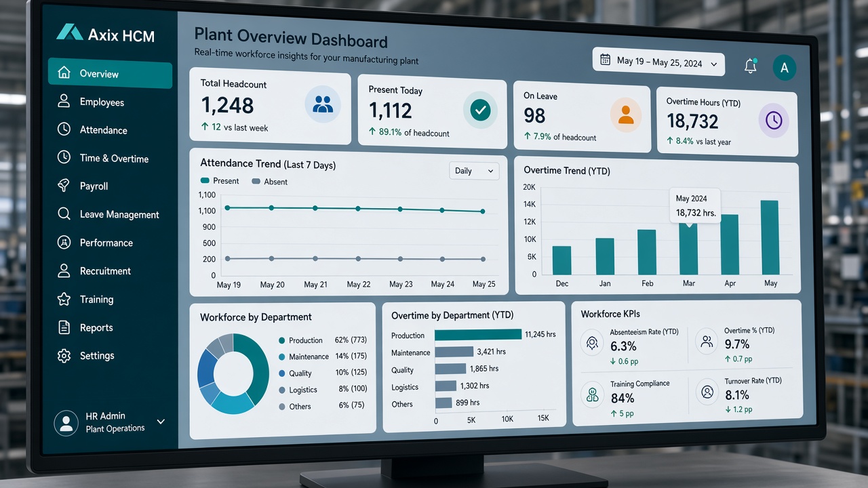The width and height of the screenshot is (868, 488).
Task: Click the Dec bar in Overtime Trend
Action: point(561,260)
